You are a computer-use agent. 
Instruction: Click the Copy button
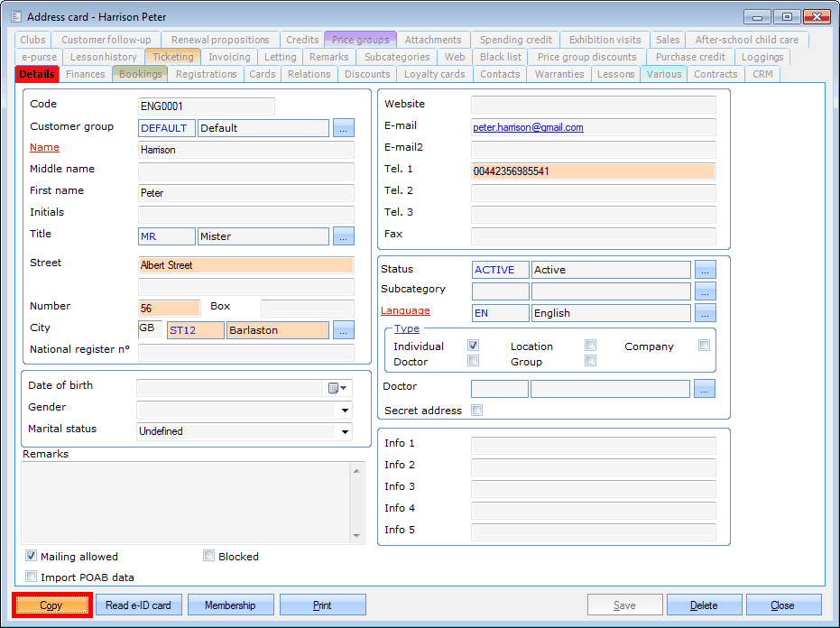pos(51,605)
